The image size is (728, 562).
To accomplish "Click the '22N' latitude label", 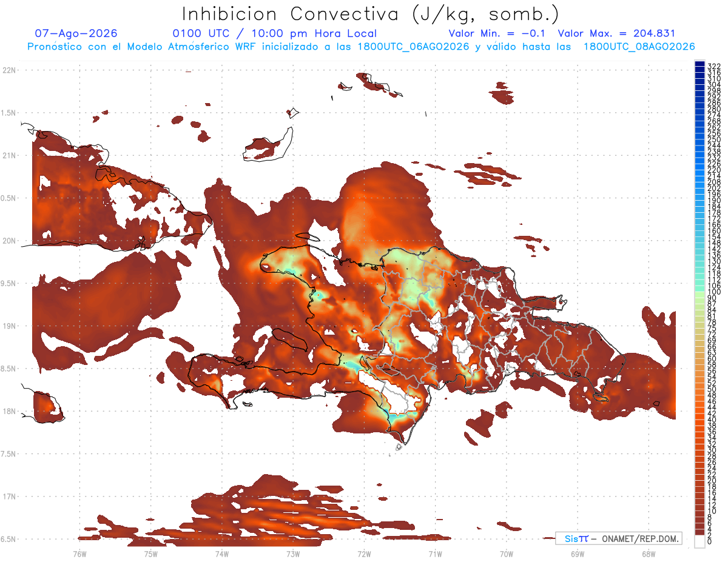I will click(10, 70).
